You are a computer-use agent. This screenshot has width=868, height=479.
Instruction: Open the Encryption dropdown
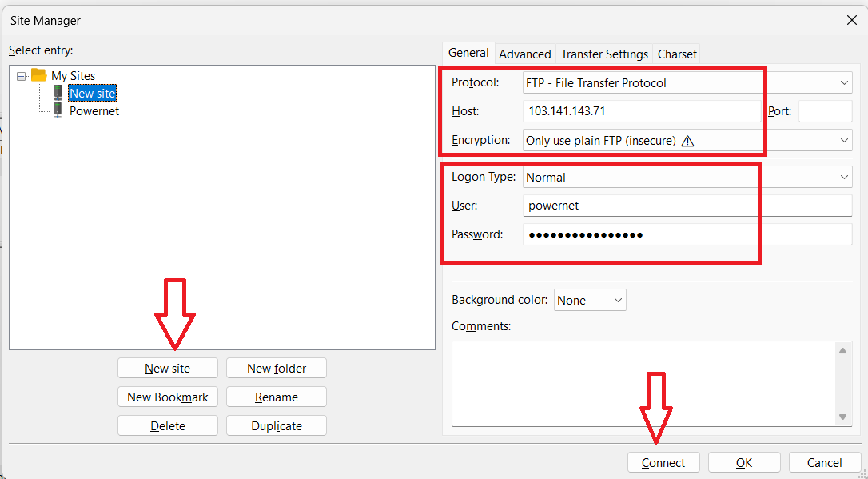point(845,140)
